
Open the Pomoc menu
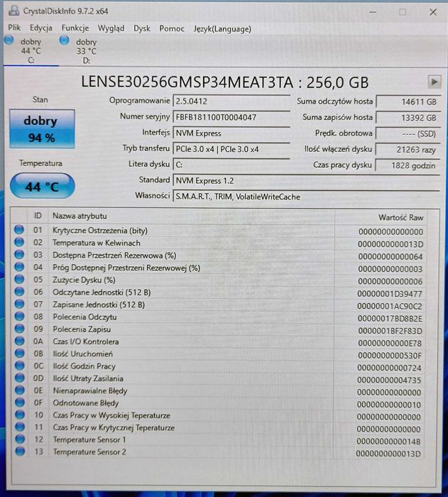pyautogui.click(x=172, y=29)
